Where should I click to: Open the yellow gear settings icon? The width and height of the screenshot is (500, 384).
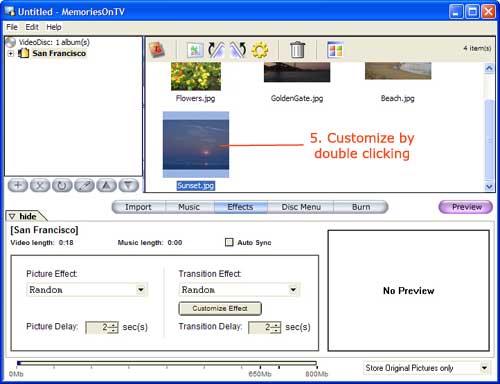tap(260, 50)
